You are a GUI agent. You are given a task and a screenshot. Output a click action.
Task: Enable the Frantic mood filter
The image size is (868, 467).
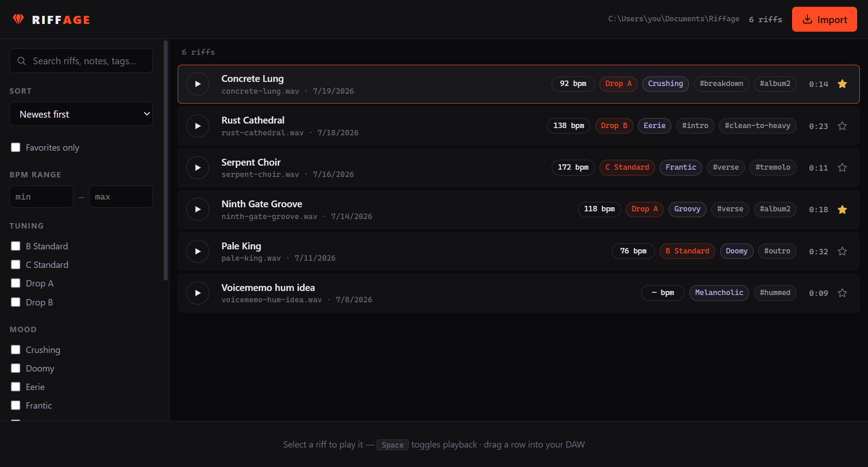16,405
